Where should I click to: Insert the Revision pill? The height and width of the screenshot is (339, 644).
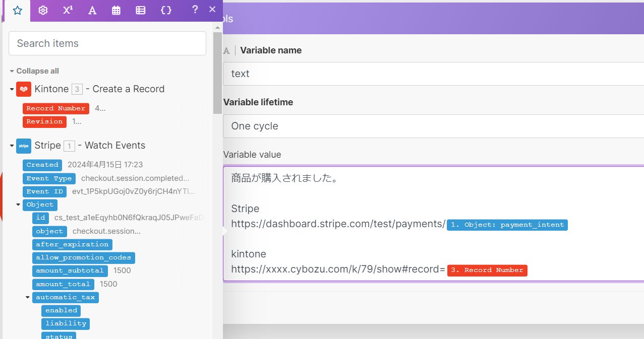[45, 121]
